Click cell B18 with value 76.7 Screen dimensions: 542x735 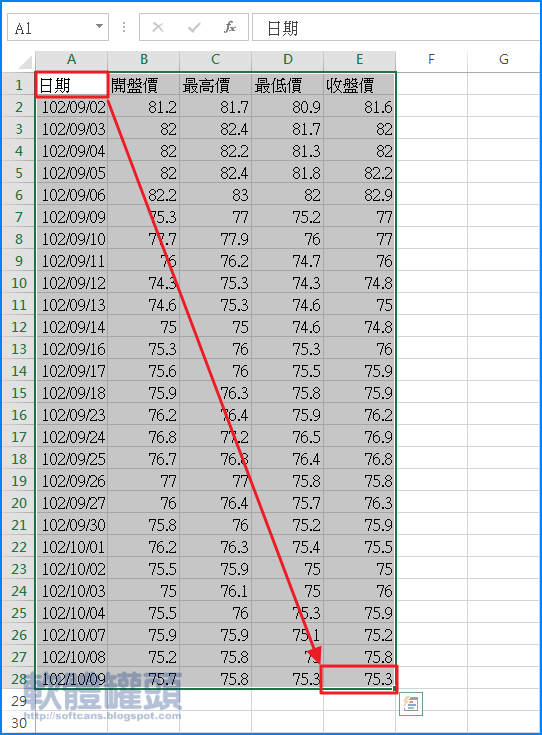143,459
